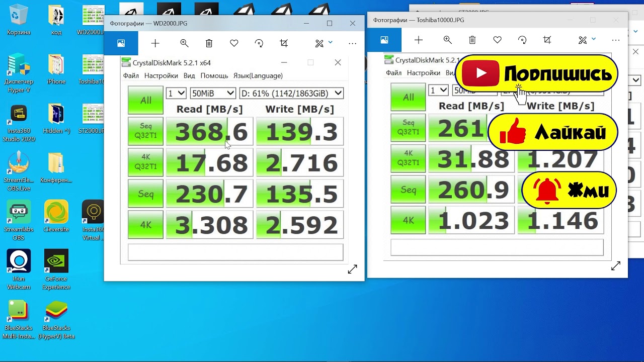Click Seq Q32T1 button in WD2000 image
The image size is (644, 362).
[x=145, y=131]
